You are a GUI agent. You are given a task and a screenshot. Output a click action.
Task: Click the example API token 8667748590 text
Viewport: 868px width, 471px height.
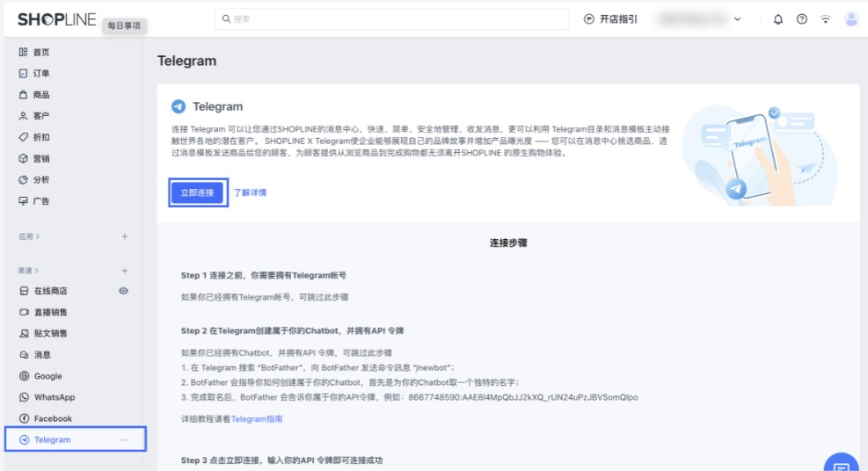tap(522, 397)
